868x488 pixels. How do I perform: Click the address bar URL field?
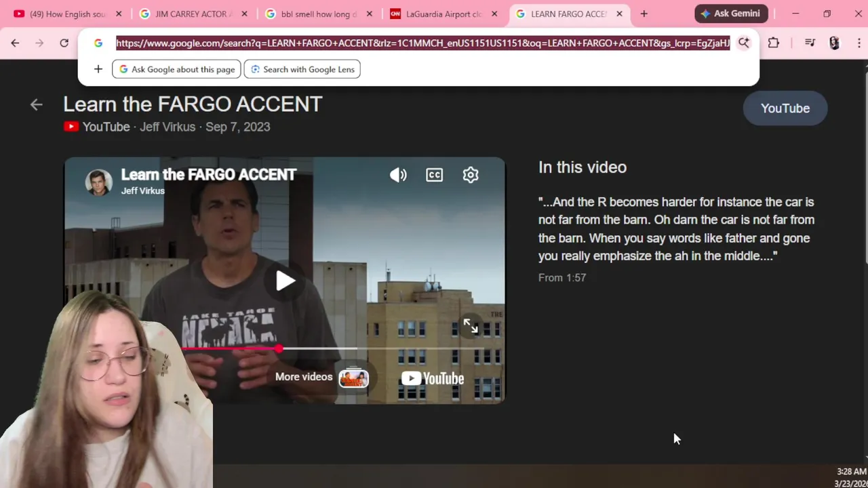[422, 43]
